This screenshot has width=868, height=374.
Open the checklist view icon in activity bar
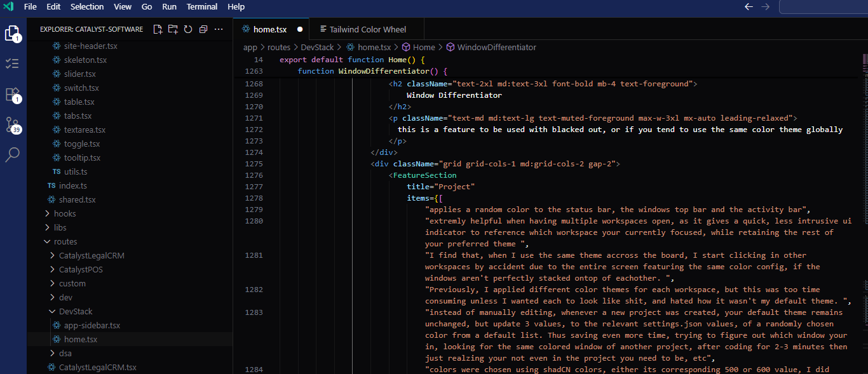click(13, 63)
